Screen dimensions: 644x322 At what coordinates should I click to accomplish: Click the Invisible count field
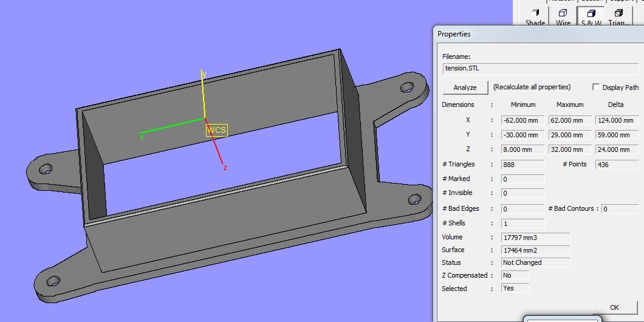[x=523, y=193]
